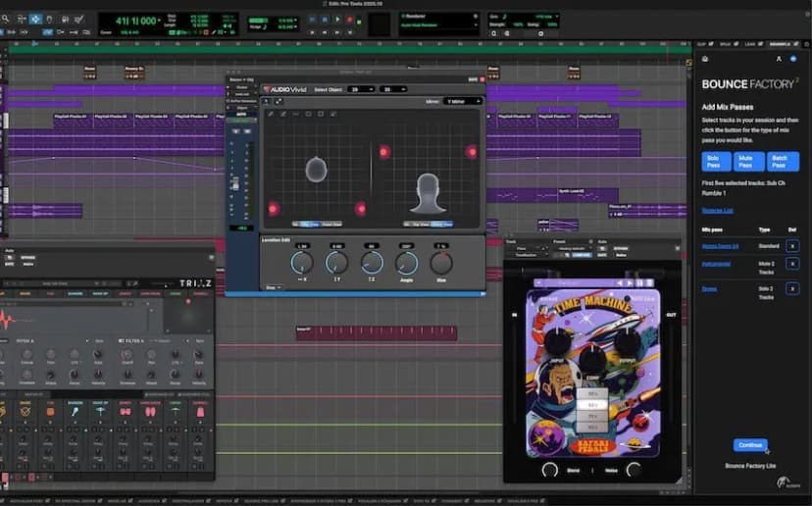Adjust the Angle knob
812x506 pixels.
coord(407,263)
